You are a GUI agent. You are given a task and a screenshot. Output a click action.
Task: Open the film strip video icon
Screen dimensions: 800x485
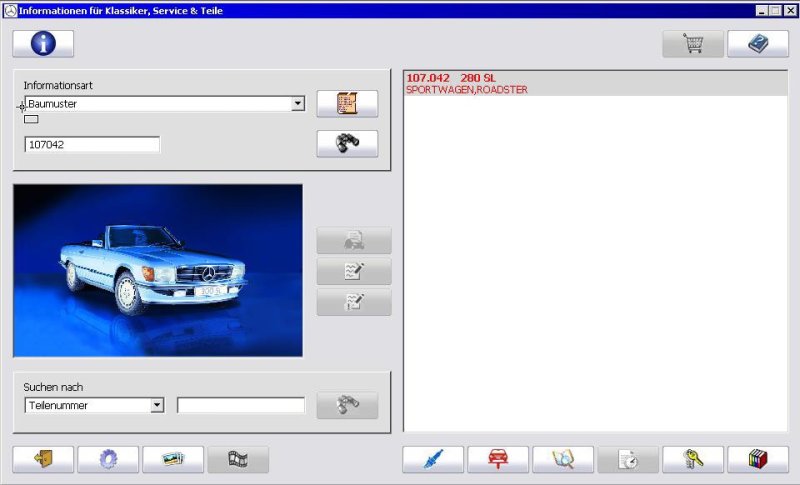tap(238, 460)
